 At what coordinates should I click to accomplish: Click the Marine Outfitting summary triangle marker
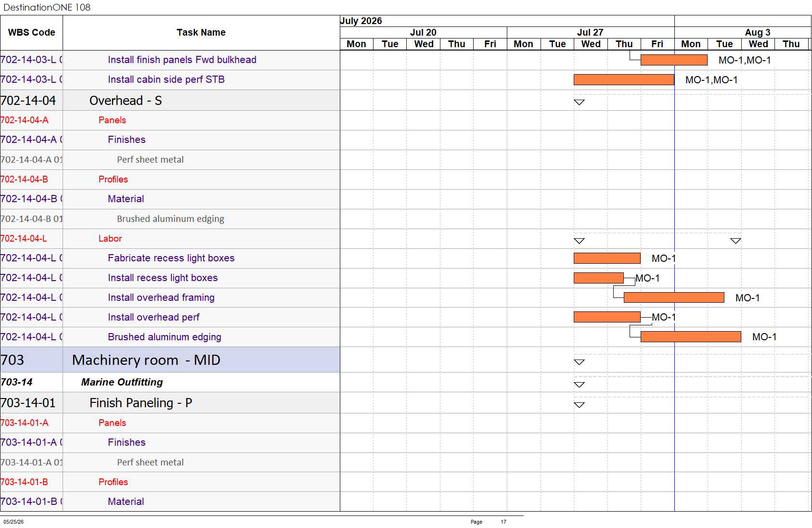pyautogui.click(x=579, y=385)
